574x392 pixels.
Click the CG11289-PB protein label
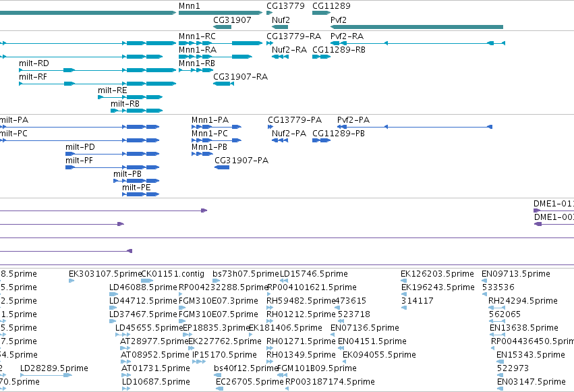coord(339,134)
